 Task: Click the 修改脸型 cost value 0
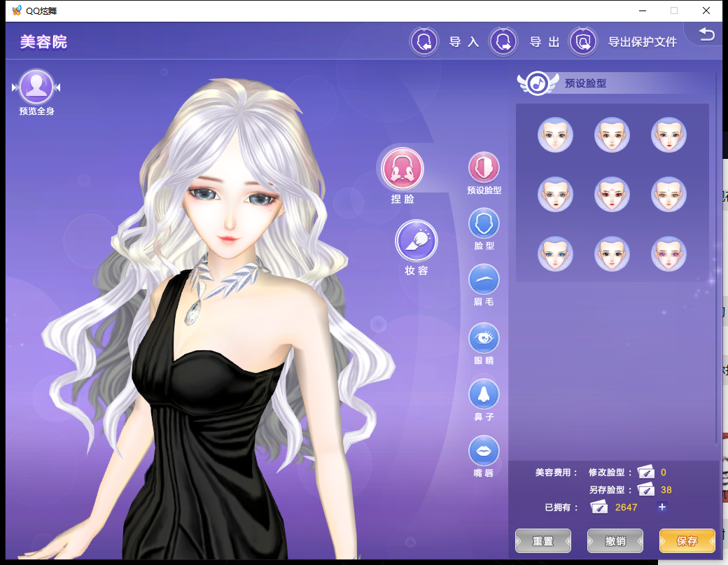664,472
